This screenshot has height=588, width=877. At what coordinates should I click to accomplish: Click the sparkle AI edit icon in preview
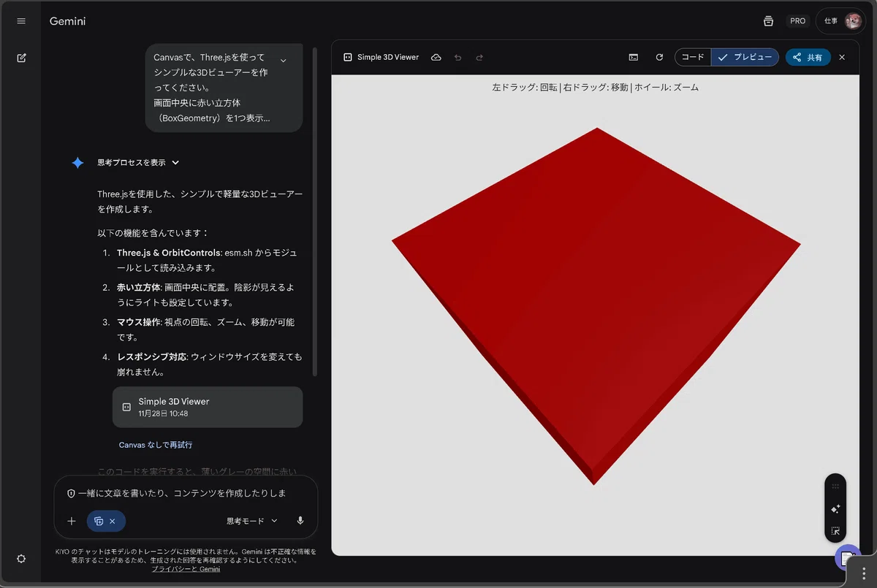[x=835, y=509]
